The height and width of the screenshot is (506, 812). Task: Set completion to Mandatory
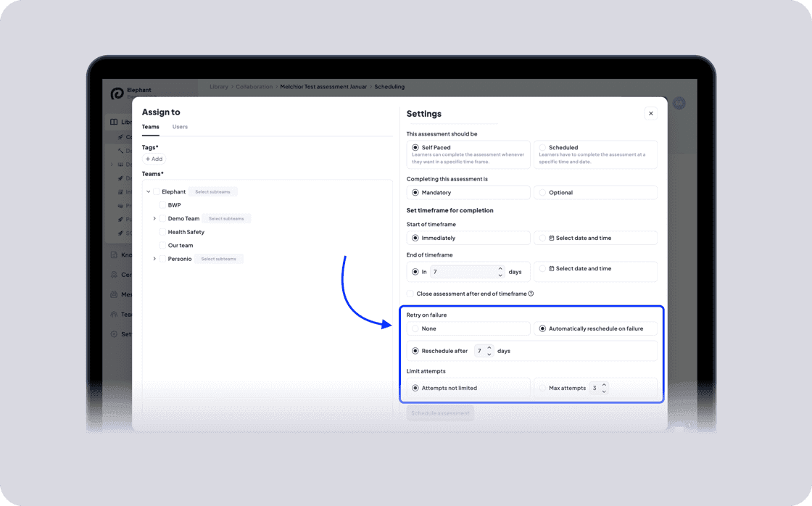click(468, 193)
